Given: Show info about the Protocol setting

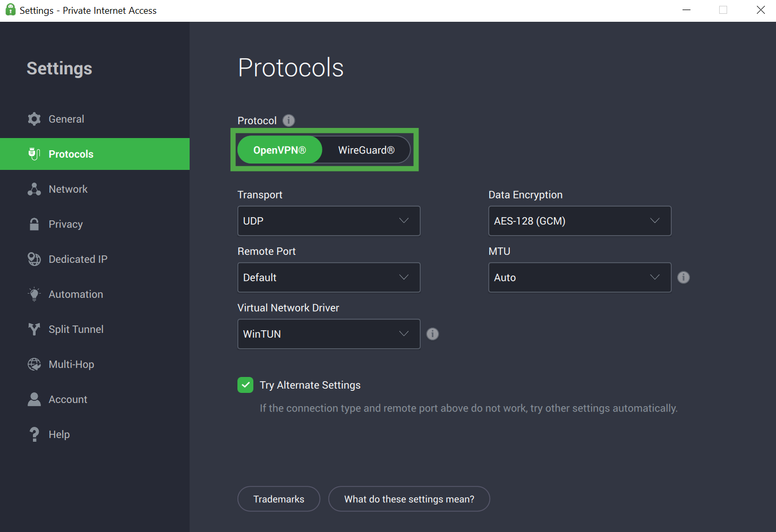Looking at the screenshot, I should 288,121.
